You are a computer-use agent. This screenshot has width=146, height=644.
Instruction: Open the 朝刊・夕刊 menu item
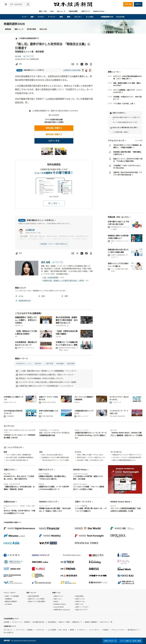(43, 11)
